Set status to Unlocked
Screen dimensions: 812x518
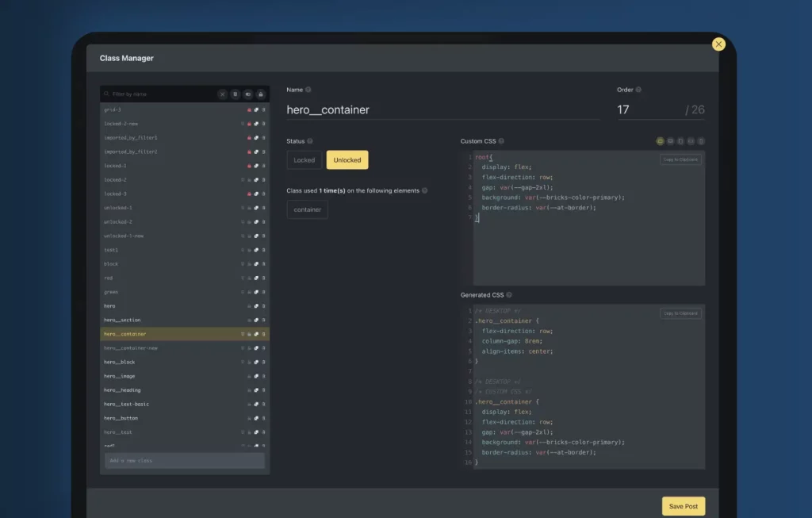click(x=347, y=160)
